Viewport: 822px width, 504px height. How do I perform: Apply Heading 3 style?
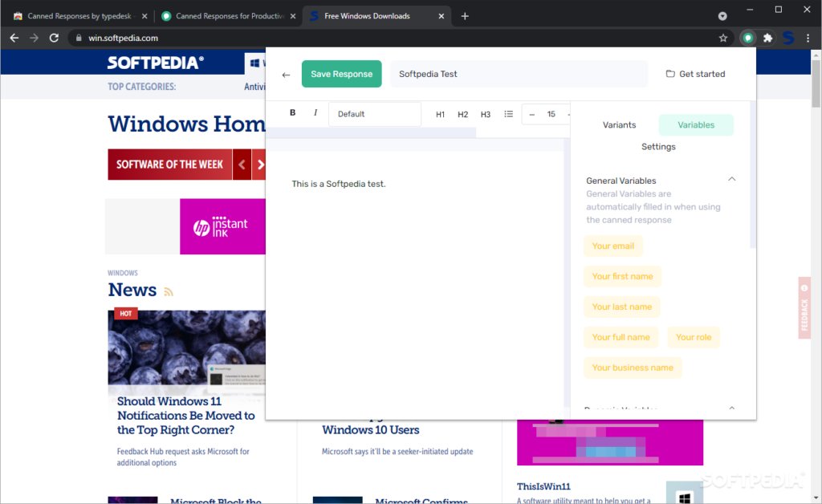486,114
